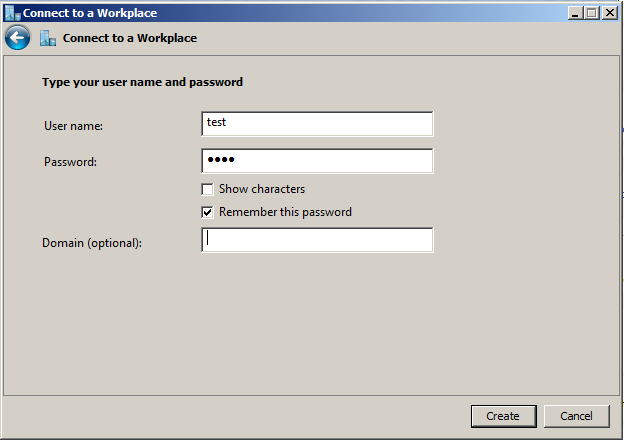The height and width of the screenshot is (440, 624).
Task: Click the Cancel button
Action: point(576,416)
